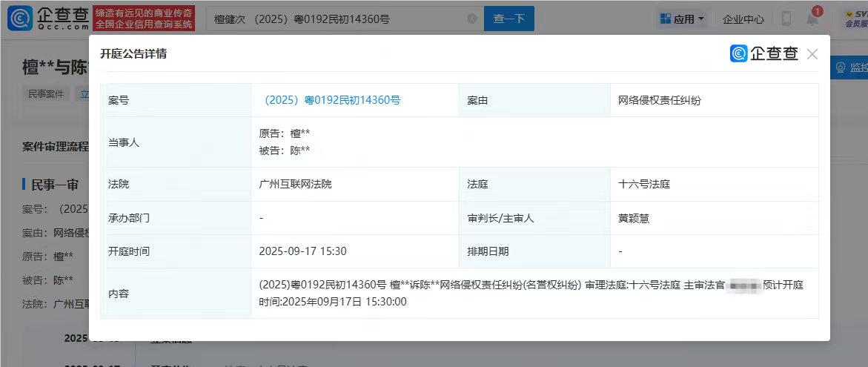868x367 pixels.
Task: Click the 案件审理流程 heading
Action: click(x=56, y=146)
